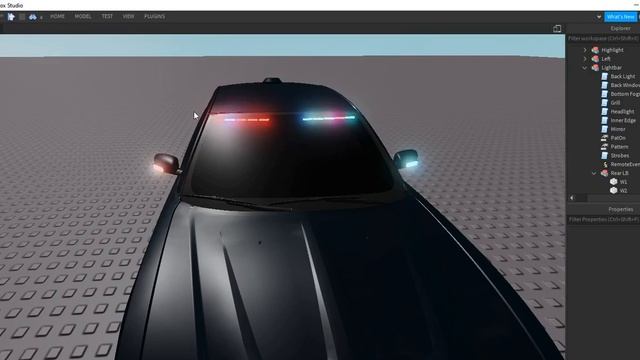Select the RemoteEvent lightning icon
The height and width of the screenshot is (360, 640).
pyautogui.click(x=605, y=164)
